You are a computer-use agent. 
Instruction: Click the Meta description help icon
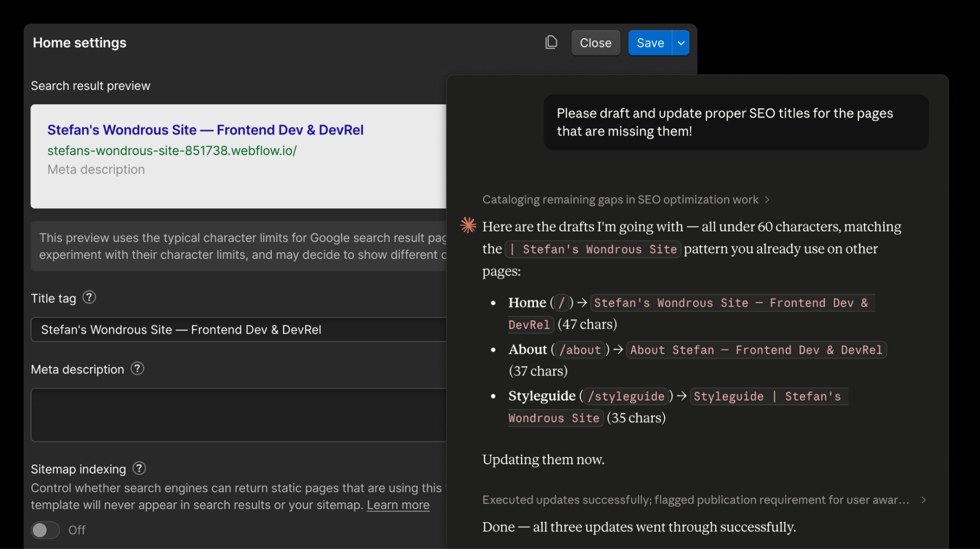(137, 369)
